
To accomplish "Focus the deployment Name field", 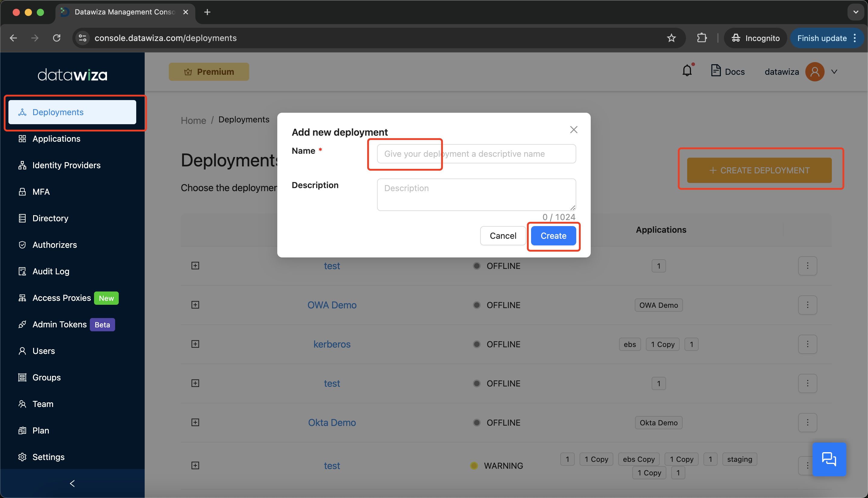I will pyautogui.click(x=476, y=153).
